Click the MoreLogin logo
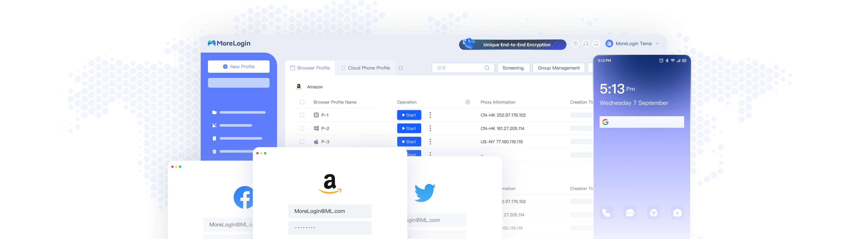The width and height of the screenshot is (868, 239). pyautogui.click(x=229, y=43)
